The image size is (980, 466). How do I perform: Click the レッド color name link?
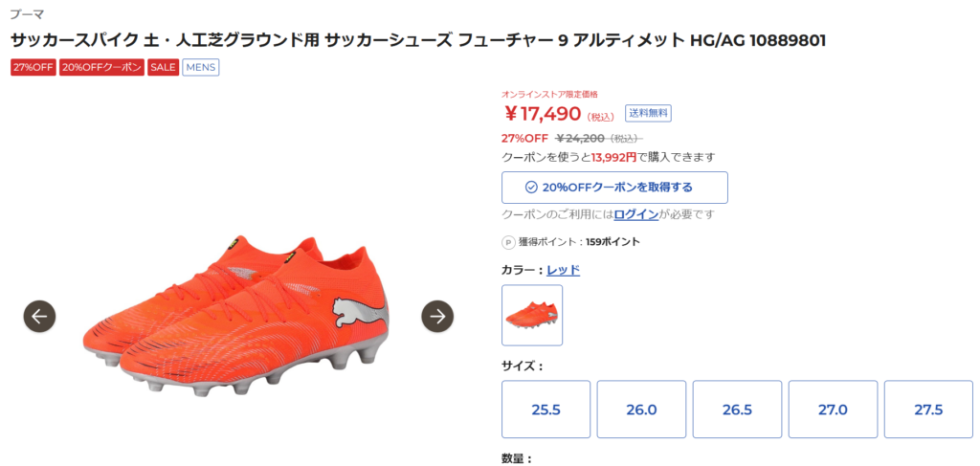pyautogui.click(x=563, y=270)
